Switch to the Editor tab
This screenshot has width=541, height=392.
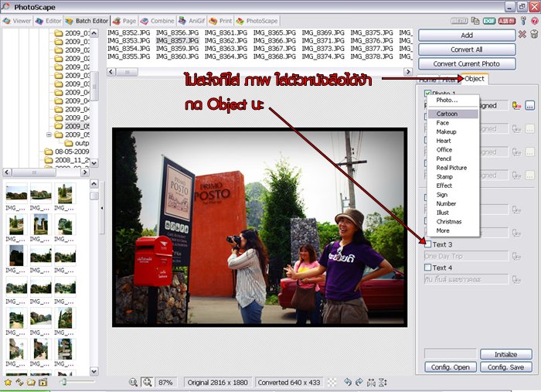pos(49,21)
